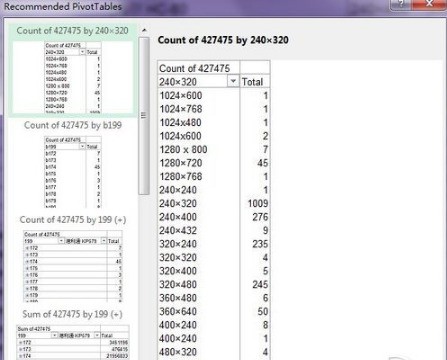The image size is (447, 360).
Task: Click the recommendations list scrollbar thumb
Action: [x=144, y=116]
